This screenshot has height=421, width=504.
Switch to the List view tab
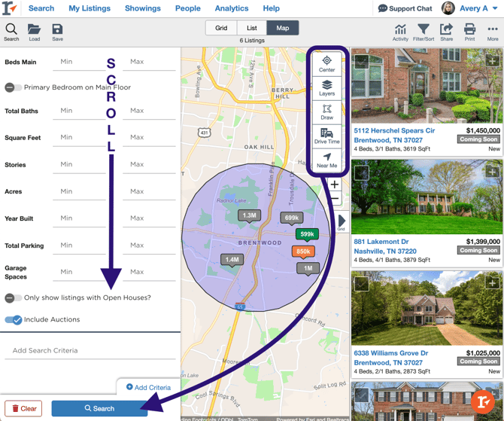252,28
